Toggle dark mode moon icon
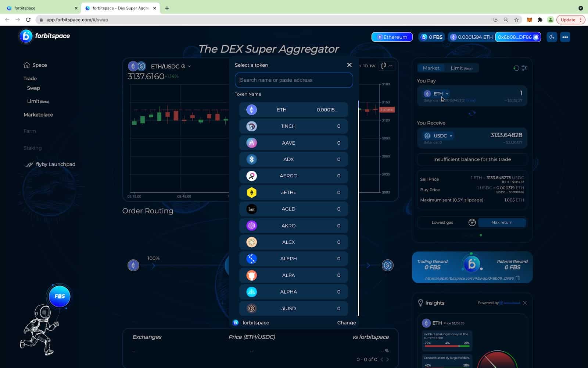This screenshot has height=368, width=588. coord(552,37)
